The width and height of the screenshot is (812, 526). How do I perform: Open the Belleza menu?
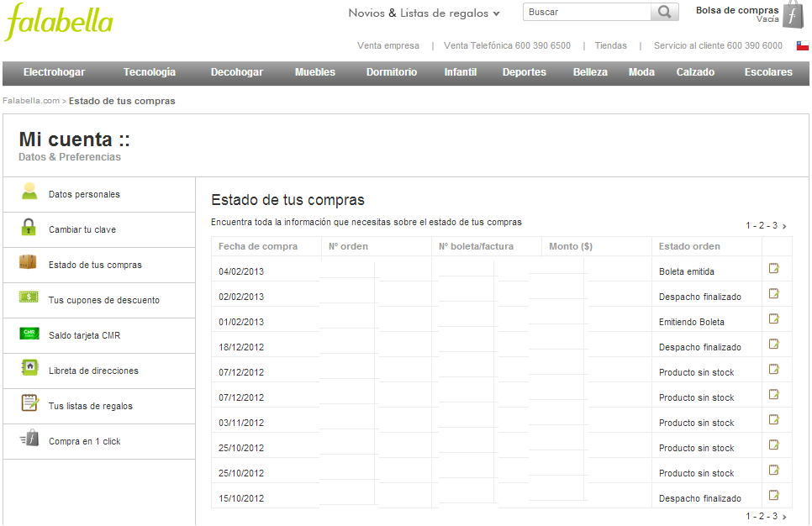(x=590, y=72)
